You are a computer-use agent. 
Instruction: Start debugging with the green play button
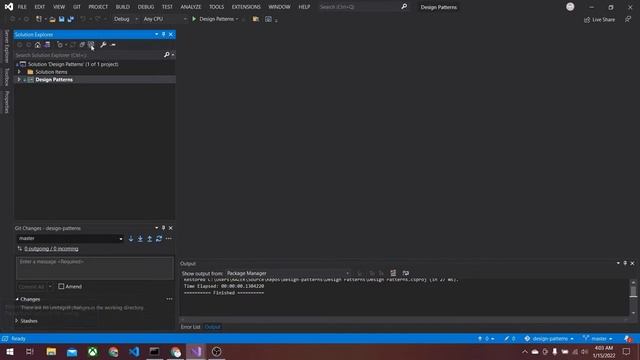pyautogui.click(x=194, y=19)
